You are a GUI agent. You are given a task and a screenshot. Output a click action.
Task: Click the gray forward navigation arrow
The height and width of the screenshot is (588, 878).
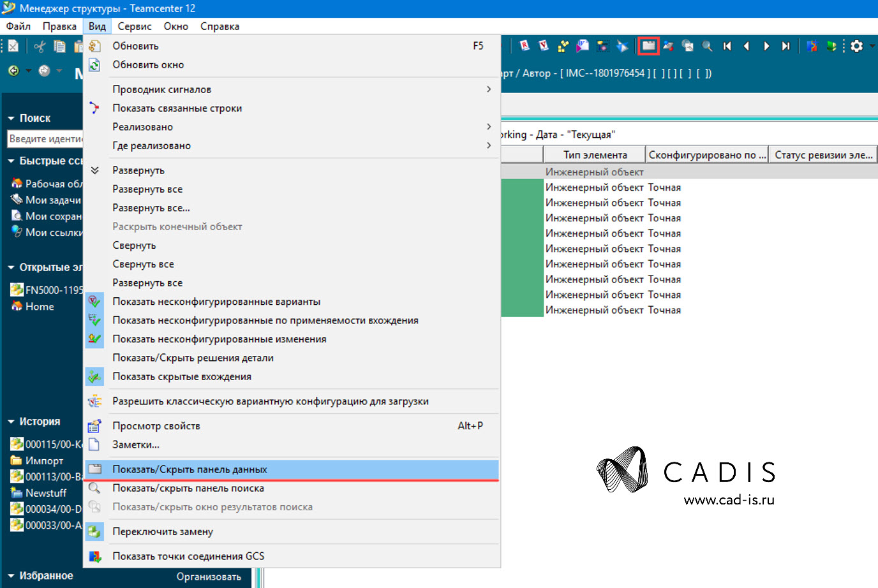(x=44, y=71)
